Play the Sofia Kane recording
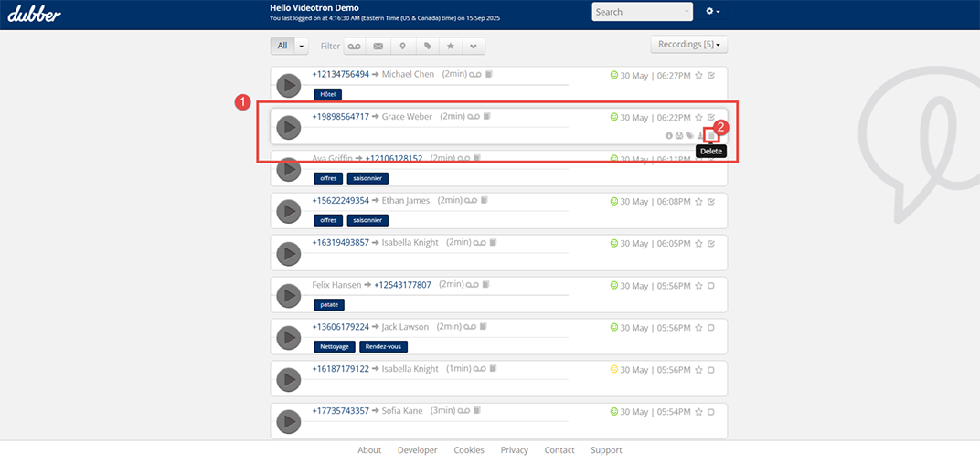Screen dimensions: 980x464 pos(289,422)
